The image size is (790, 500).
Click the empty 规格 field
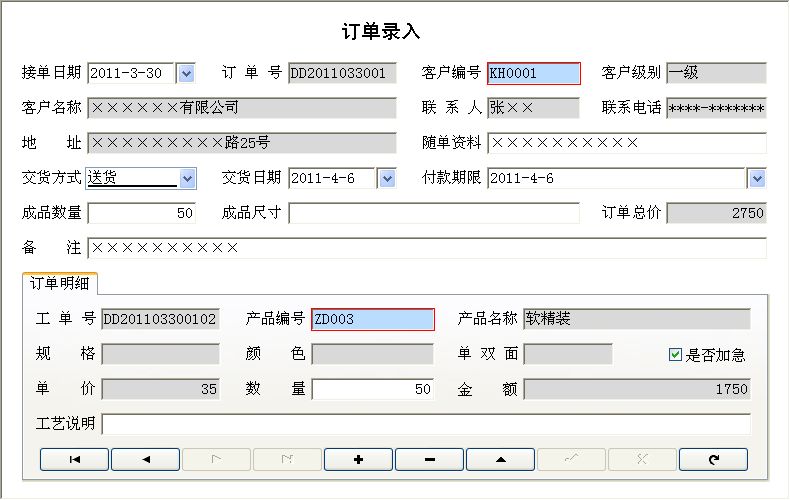point(160,354)
